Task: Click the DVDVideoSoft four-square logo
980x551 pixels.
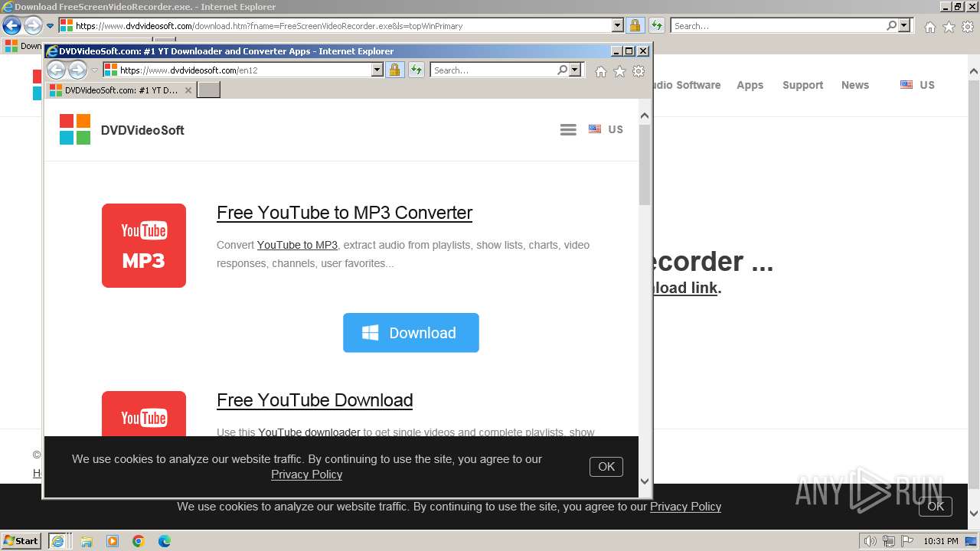Action: (75, 129)
